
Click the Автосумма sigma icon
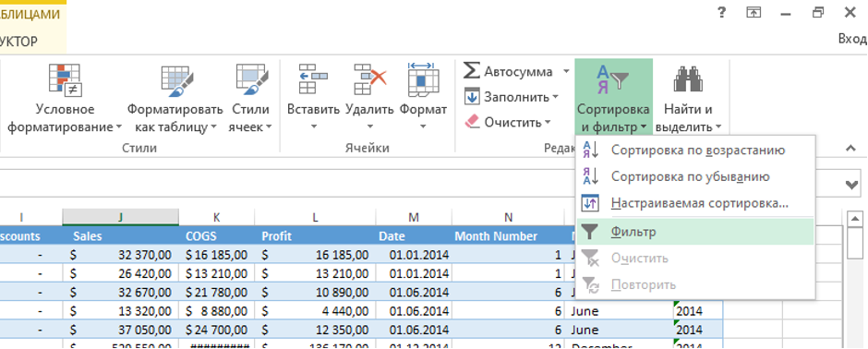(x=472, y=71)
